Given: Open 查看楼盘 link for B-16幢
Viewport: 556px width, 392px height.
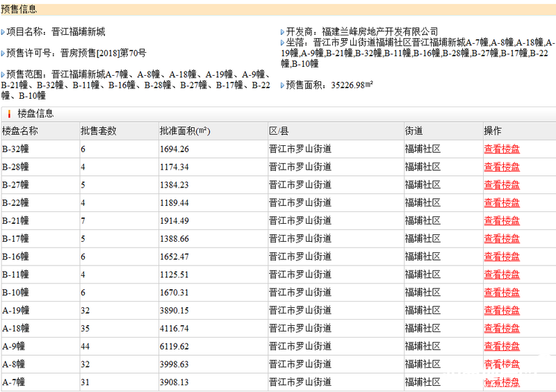Looking at the screenshot, I should coord(502,256).
